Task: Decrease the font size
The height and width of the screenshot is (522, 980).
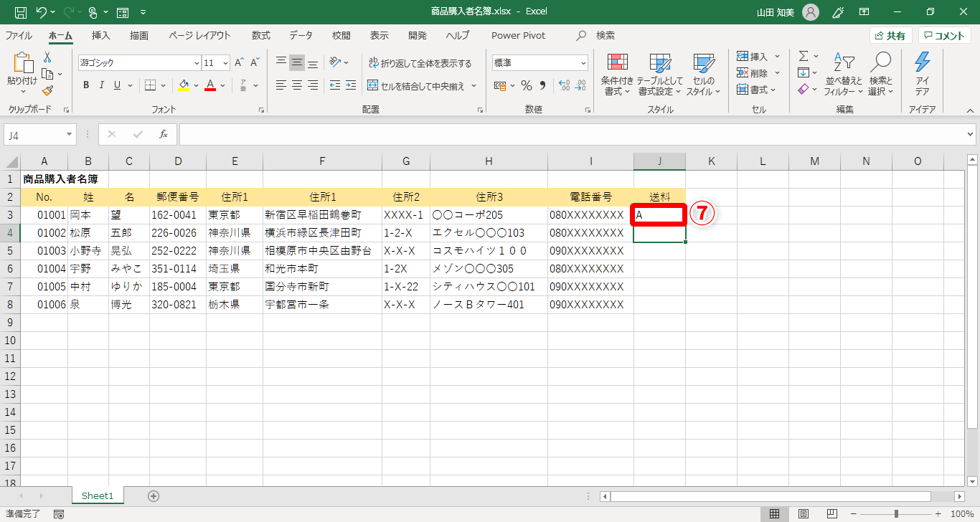Action: [x=255, y=62]
